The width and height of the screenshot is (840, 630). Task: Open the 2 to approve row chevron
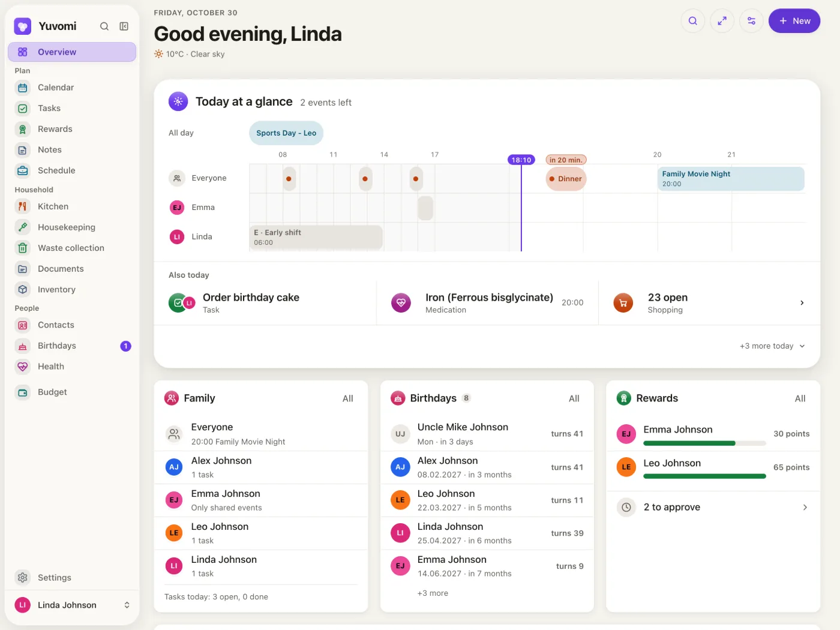(x=805, y=508)
